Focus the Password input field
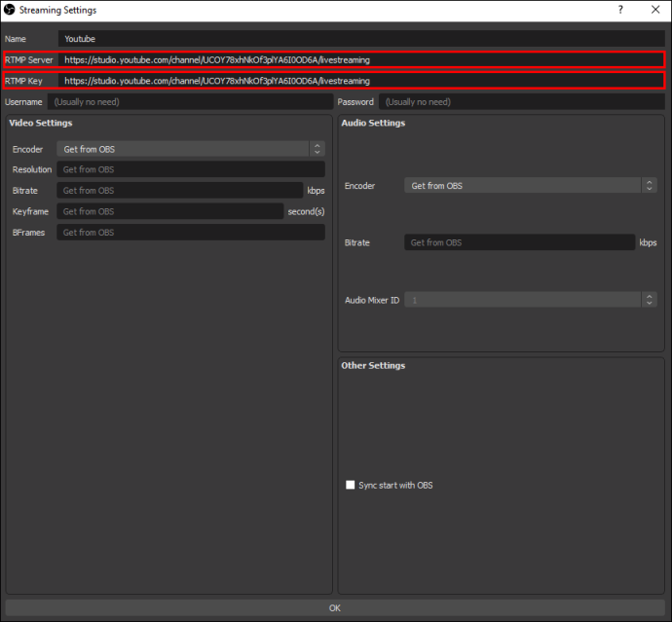Screen dimensions: 672x622 [x=522, y=102]
